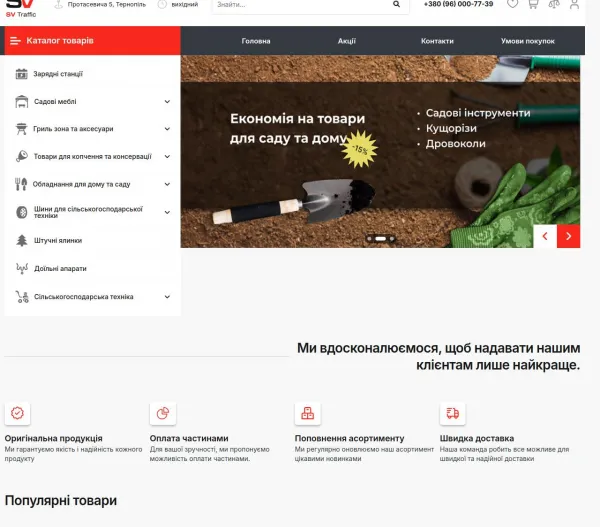Open the shopping cart icon
This screenshot has width=600, height=527.
pyautogui.click(x=533, y=4)
